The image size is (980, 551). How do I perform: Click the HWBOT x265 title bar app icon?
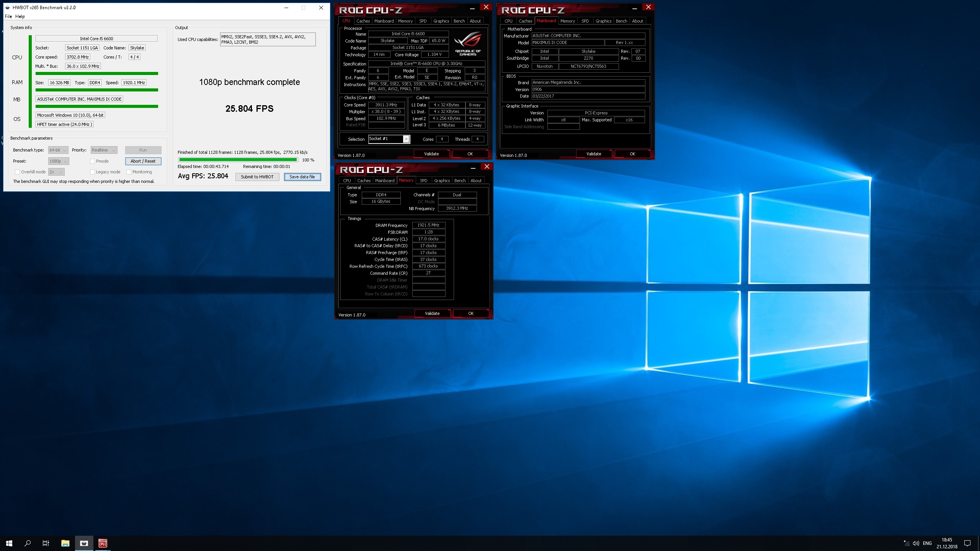coord(8,7)
